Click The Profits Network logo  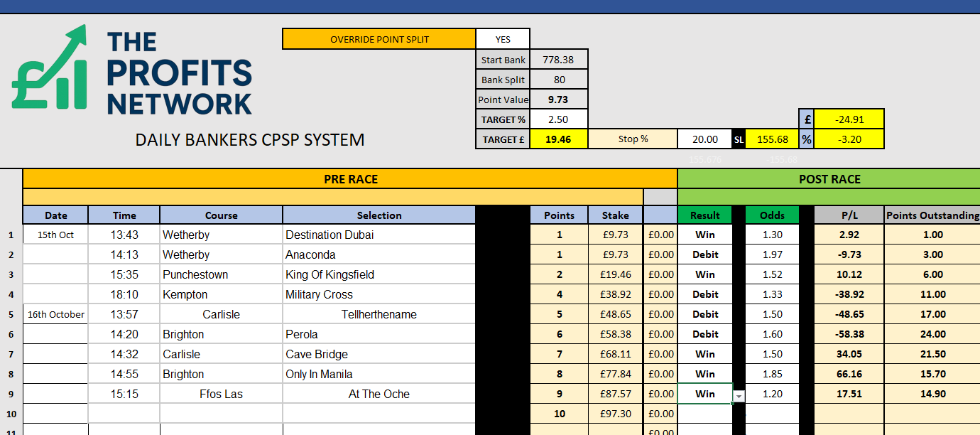[x=133, y=71]
